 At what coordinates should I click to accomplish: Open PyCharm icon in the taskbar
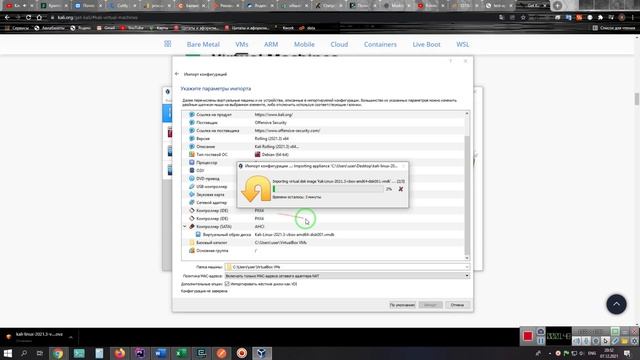coord(140,353)
